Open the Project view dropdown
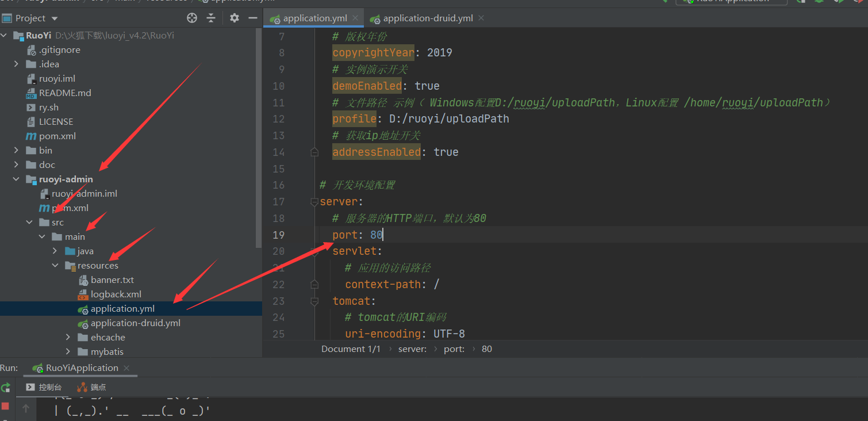Viewport: 868px width, 421px height. click(x=30, y=18)
